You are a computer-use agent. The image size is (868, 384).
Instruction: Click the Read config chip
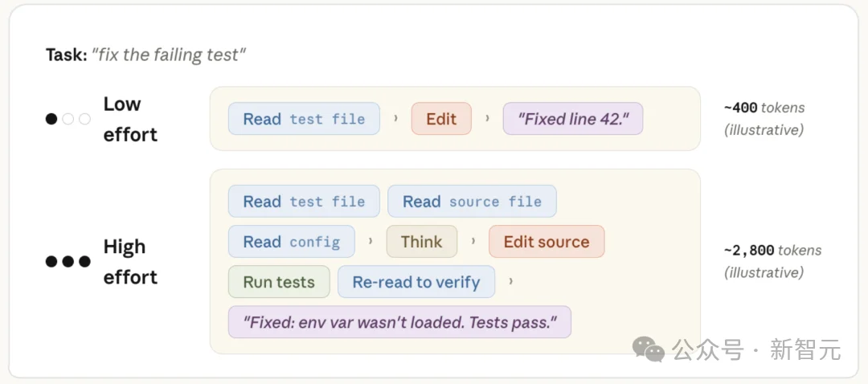(x=291, y=241)
